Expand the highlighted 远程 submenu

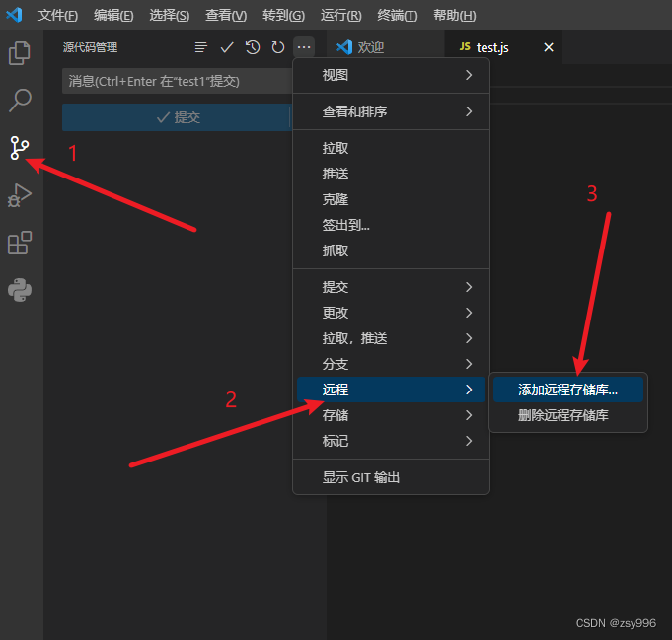[391, 390]
